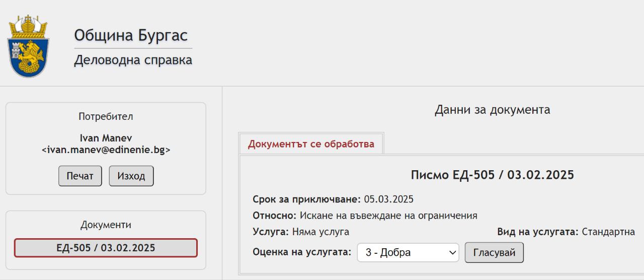Click the Писмо ЕД-505 / 03.02.2025 heading
Image resolution: width=644 pixels, height=280 pixels.
point(492,175)
